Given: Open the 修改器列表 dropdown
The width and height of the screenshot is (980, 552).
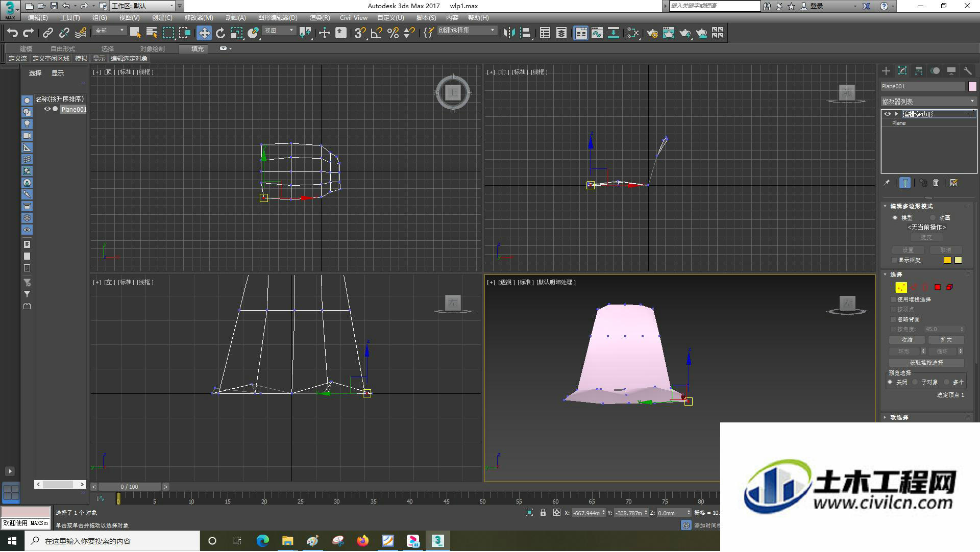Looking at the screenshot, I should [x=928, y=102].
